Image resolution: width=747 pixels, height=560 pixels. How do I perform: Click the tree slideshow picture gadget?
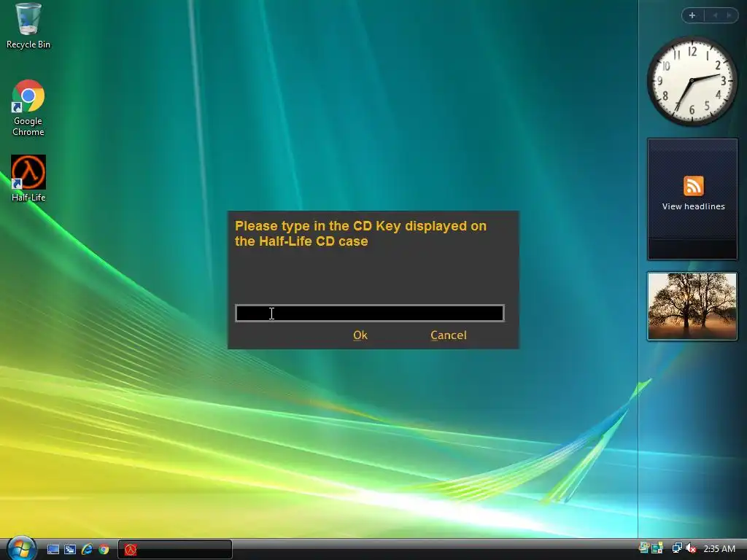click(x=692, y=306)
